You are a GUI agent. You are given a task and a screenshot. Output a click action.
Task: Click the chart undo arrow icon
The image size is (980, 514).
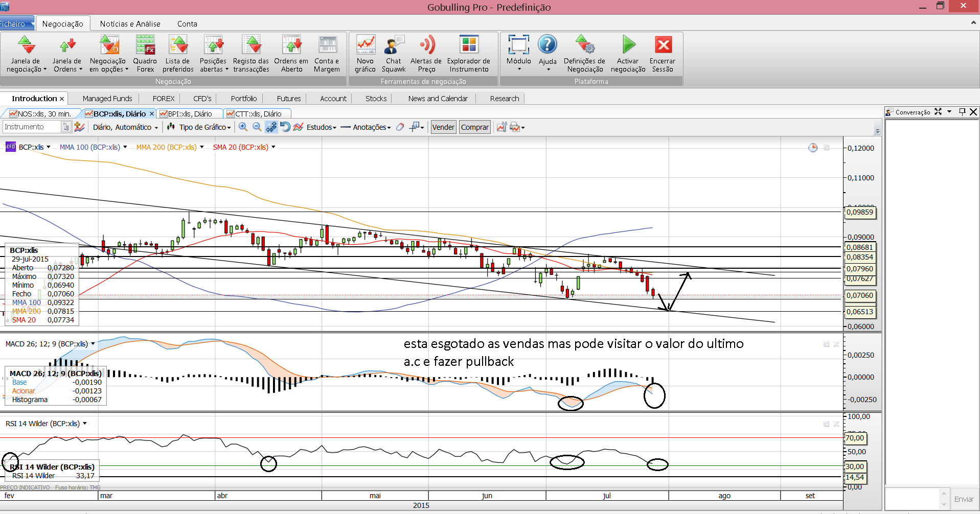coord(285,127)
